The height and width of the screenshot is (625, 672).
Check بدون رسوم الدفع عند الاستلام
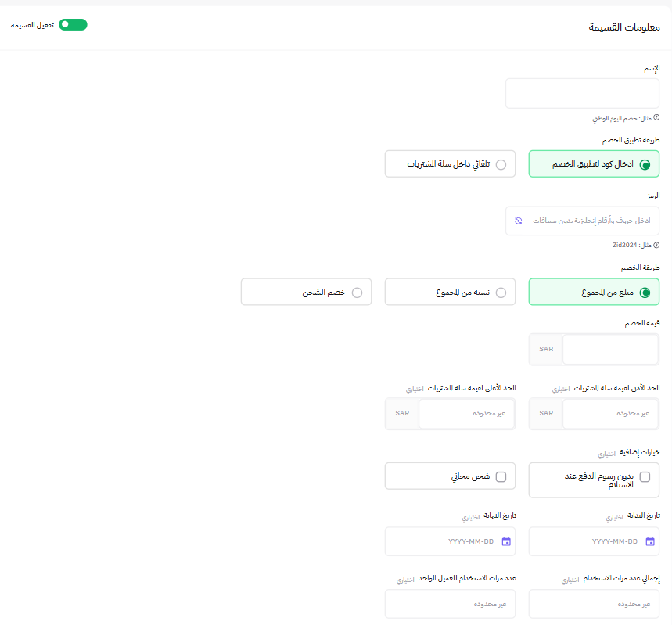coord(645,476)
